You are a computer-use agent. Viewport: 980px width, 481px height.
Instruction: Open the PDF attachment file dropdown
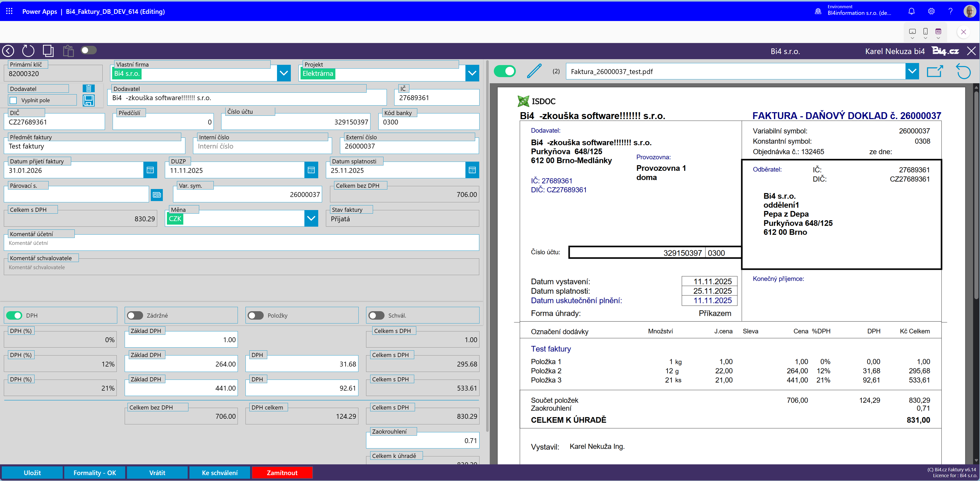click(912, 71)
